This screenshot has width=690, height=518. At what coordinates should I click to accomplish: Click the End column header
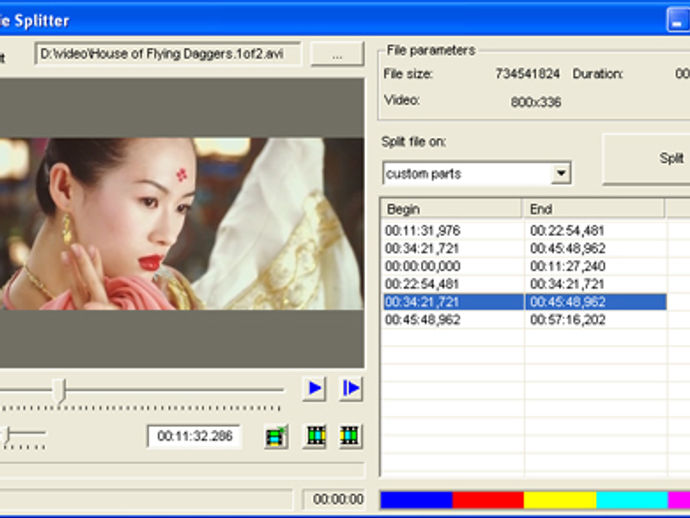(594, 209)
